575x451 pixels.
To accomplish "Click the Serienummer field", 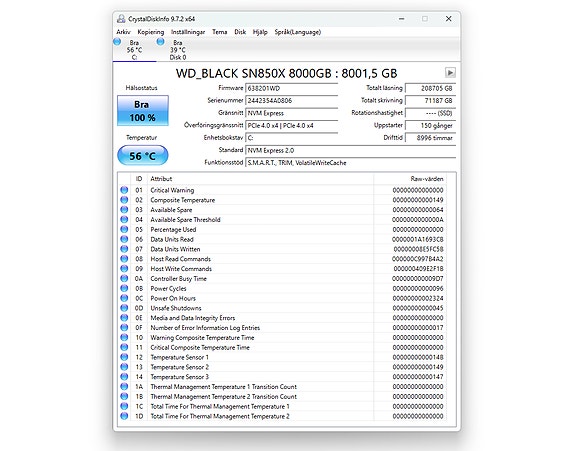I will (292, 101).
